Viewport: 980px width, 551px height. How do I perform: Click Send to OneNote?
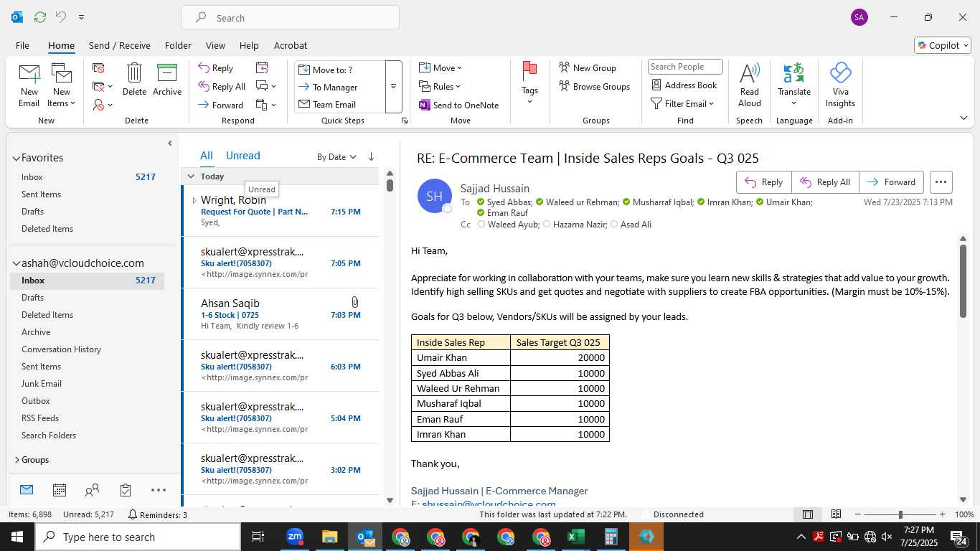(x=458, y=105)
